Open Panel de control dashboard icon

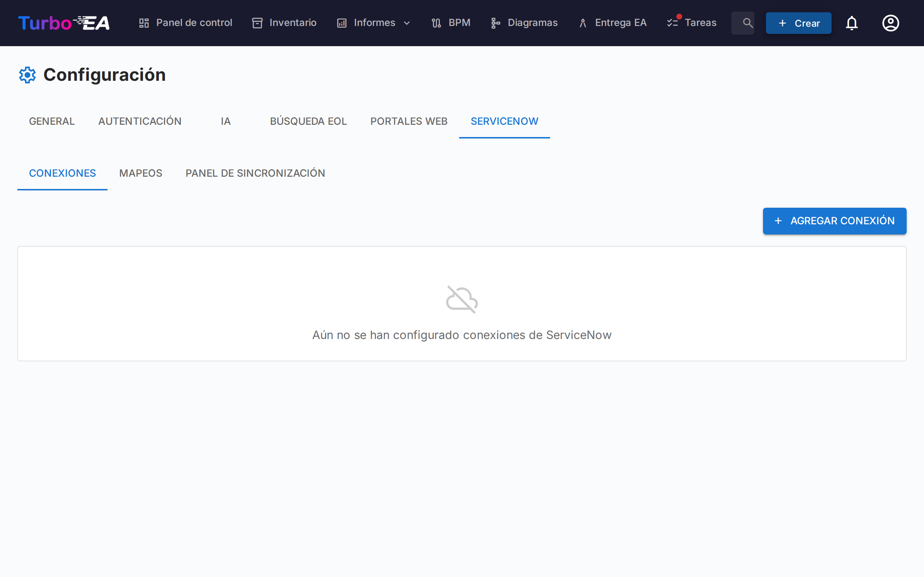(x=144, y=23)
